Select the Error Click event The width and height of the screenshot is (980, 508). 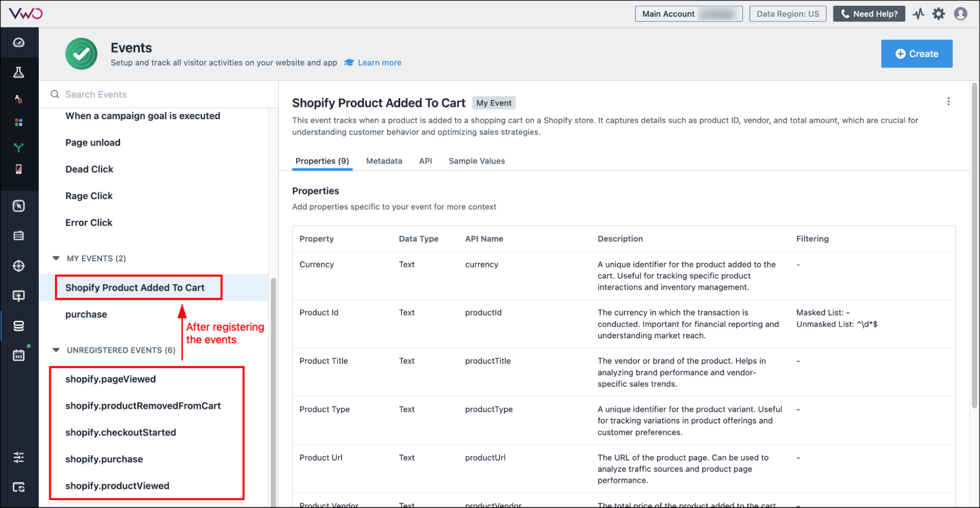tap(89, 223)
